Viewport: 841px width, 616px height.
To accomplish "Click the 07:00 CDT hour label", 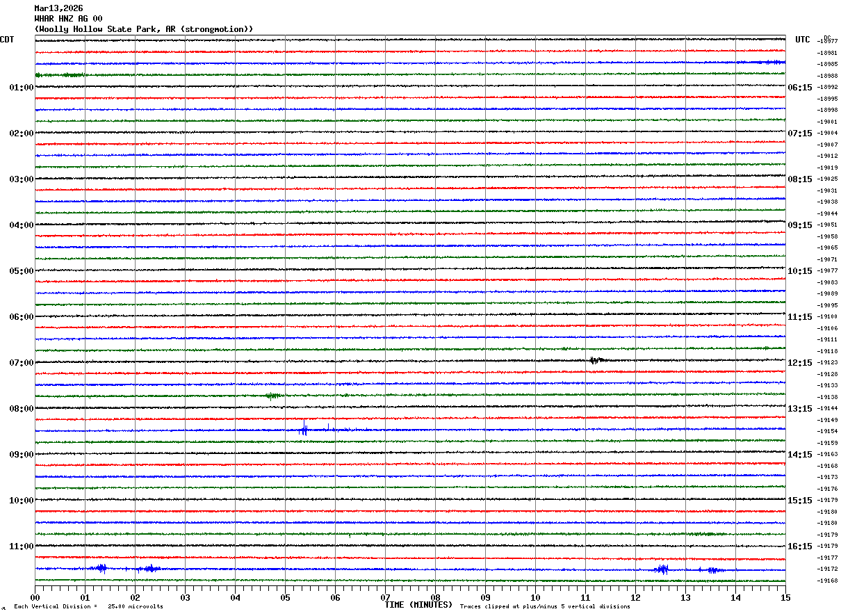I will [x=21, y=363].
